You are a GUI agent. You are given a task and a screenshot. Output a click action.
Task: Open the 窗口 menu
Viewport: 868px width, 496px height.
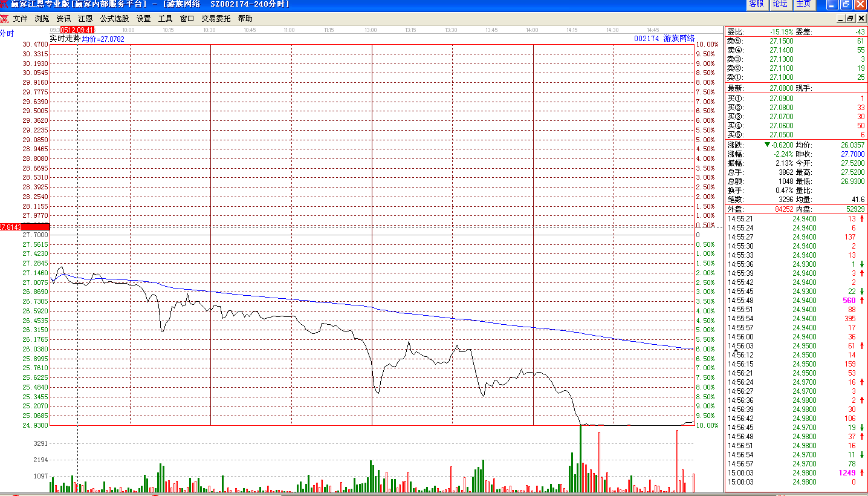pyautogui.click(x=187, y=19)
